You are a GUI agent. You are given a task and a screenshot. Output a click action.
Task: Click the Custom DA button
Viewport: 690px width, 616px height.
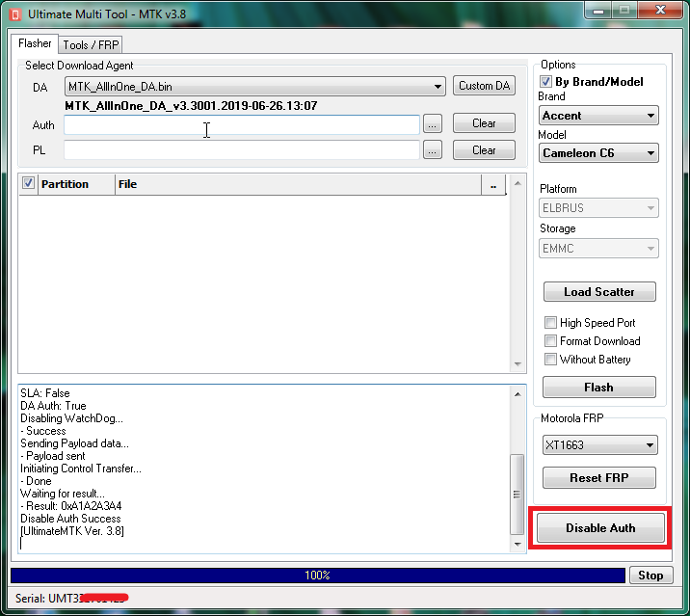point(484,86)
